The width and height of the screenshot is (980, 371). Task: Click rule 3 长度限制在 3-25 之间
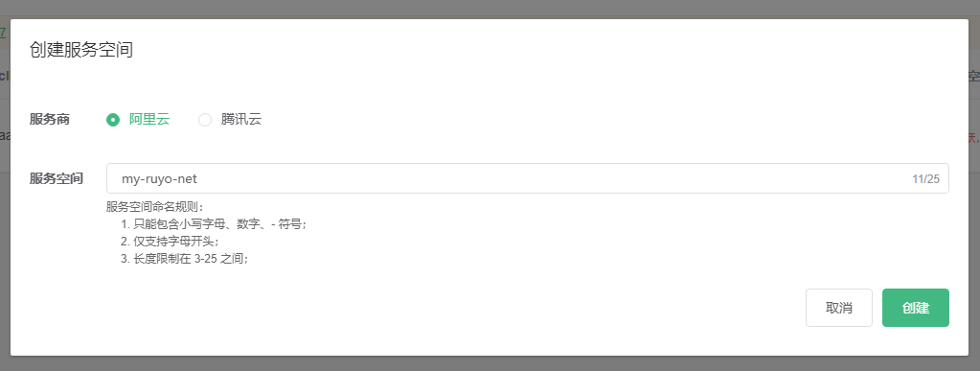click(185, 259)
